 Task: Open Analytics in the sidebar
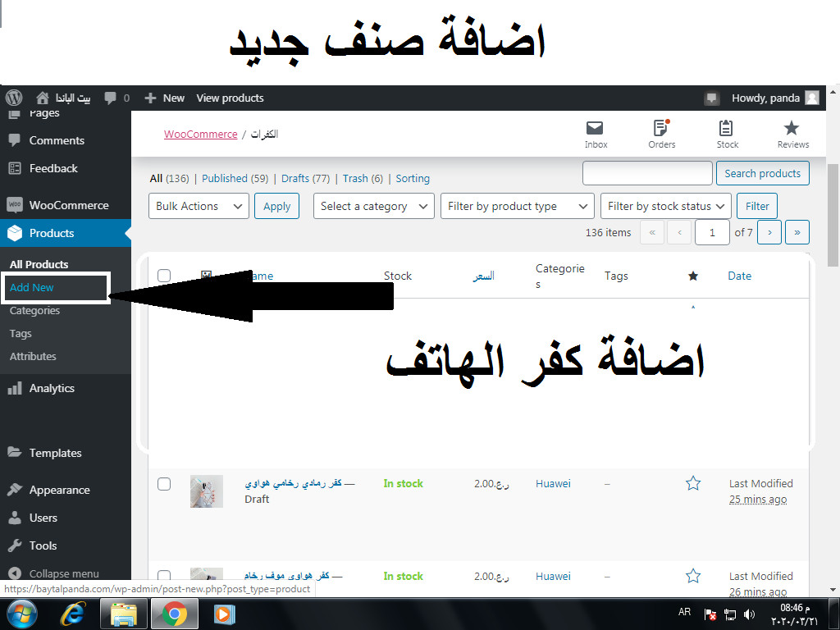pyautogui.click(x=52, y=388)
